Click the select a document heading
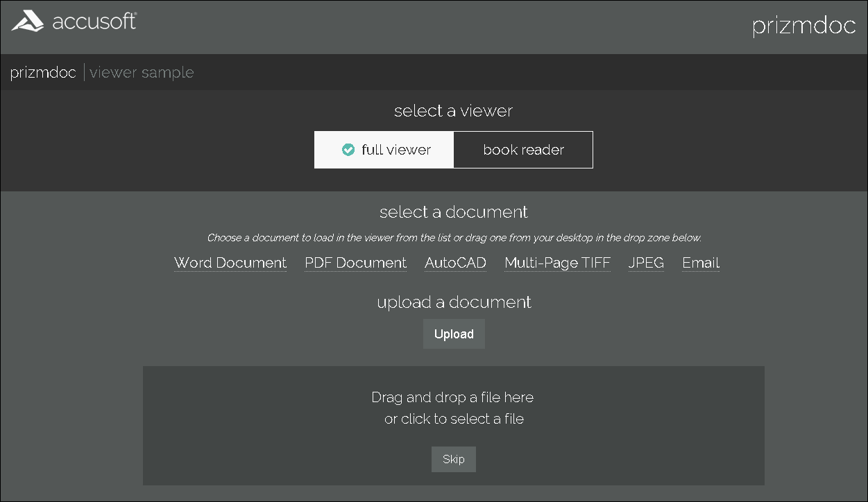Viewport: 868px width, 502px height. pyautogui.click(x=453, y=211)
